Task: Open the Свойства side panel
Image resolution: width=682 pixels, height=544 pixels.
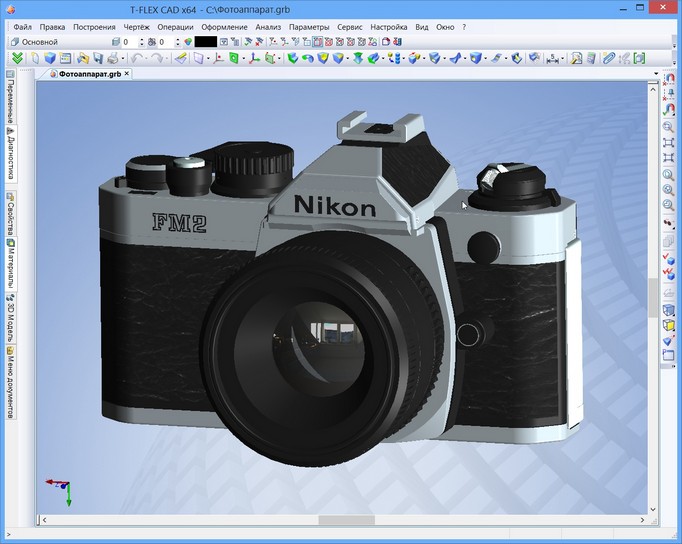Action: tap(11, 214)
